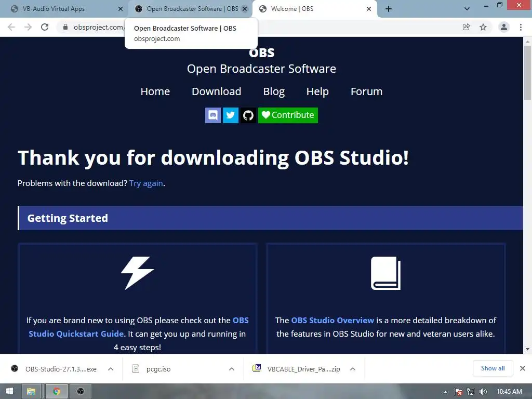Reload the current page

pos(45,27)
